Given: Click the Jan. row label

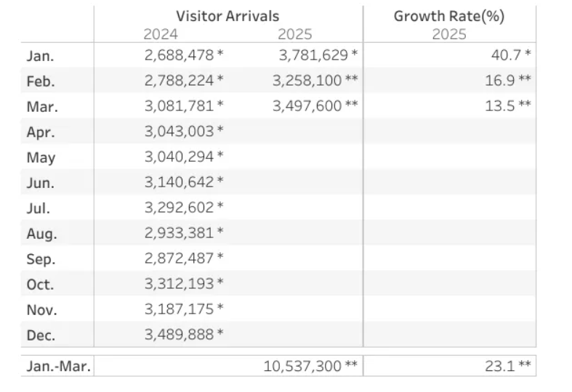Looking at the screenshot, I should tap(39, 55).
